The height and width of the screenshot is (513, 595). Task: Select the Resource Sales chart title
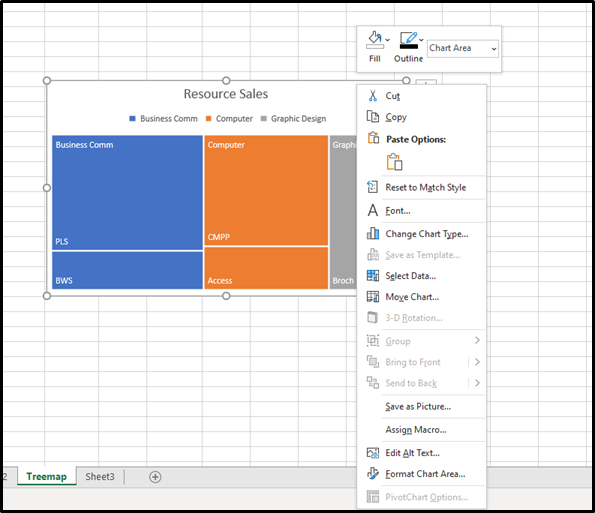point(226,94)
